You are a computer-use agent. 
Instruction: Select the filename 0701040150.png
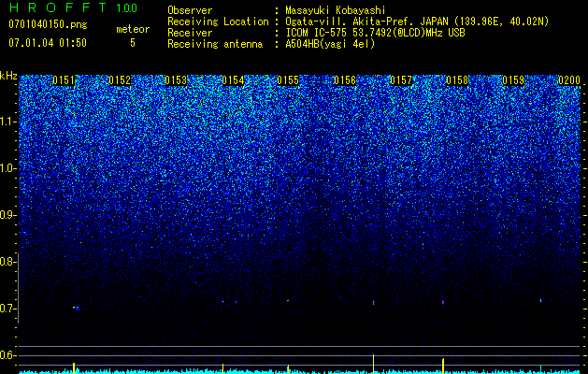coord(48,24)
